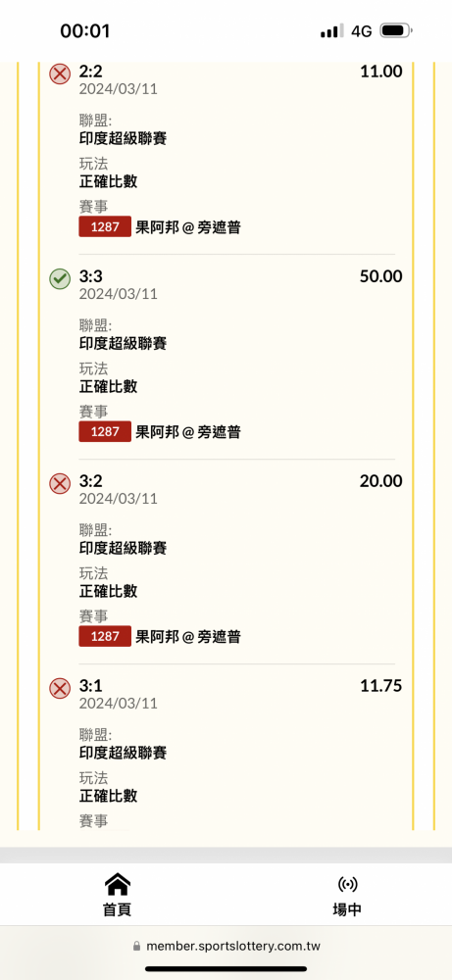The width and height of the screenshot is (452, 980).
Task: Tap the red X icon beside 3:2
Action: click(x=60, y=484)
